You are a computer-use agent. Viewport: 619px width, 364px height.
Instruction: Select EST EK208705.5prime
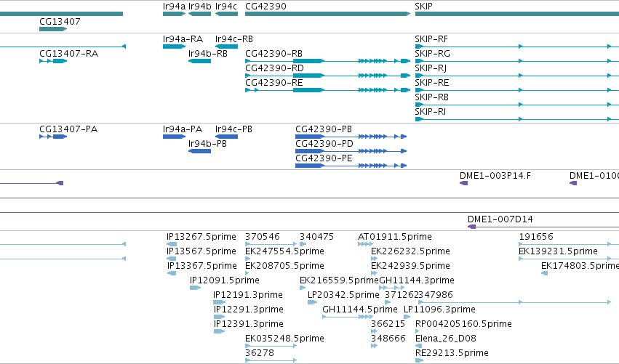click(x=247, y=273)
